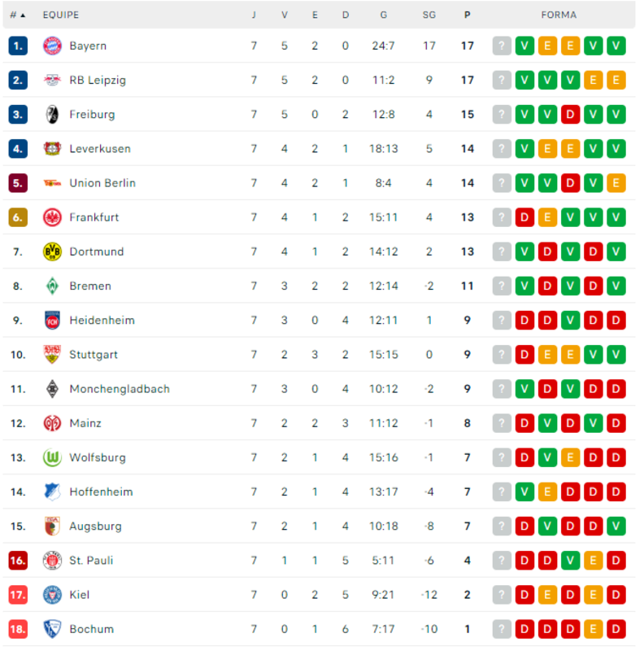Image resolution: width=644 pixels, height=651 pixels.
Task: Click the RB Leipzig club logo
Action: pyautogui.click(x=52, y=80)
